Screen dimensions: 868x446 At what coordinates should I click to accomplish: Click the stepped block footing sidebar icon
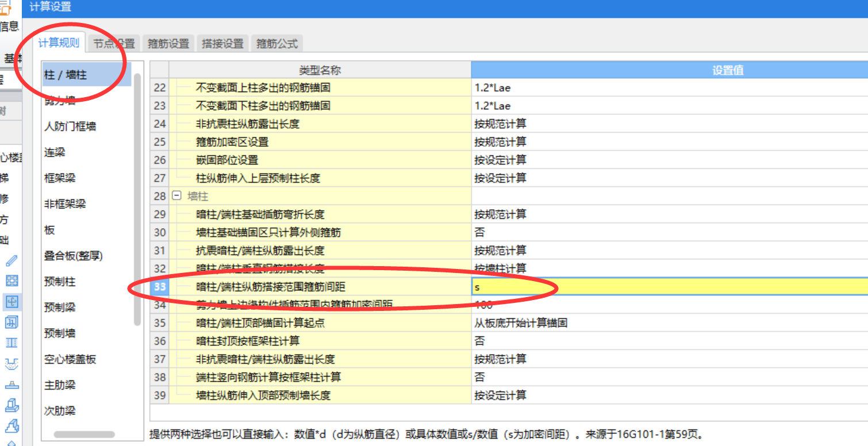click(11, 405)
